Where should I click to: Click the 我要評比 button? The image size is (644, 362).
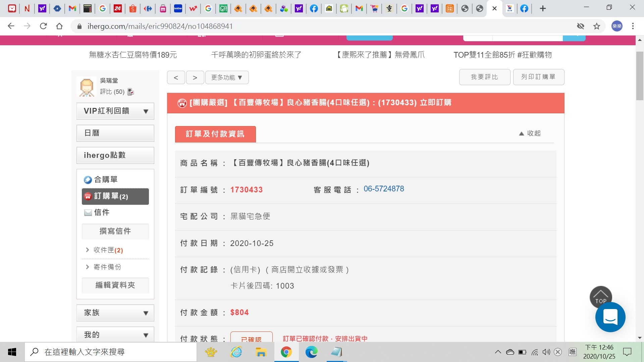(x=485, y=77)
